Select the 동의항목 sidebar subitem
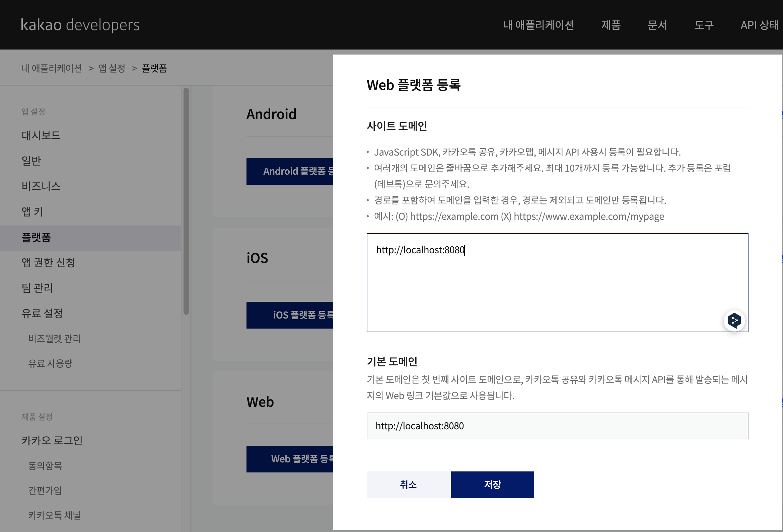 [x=45, y=465]
